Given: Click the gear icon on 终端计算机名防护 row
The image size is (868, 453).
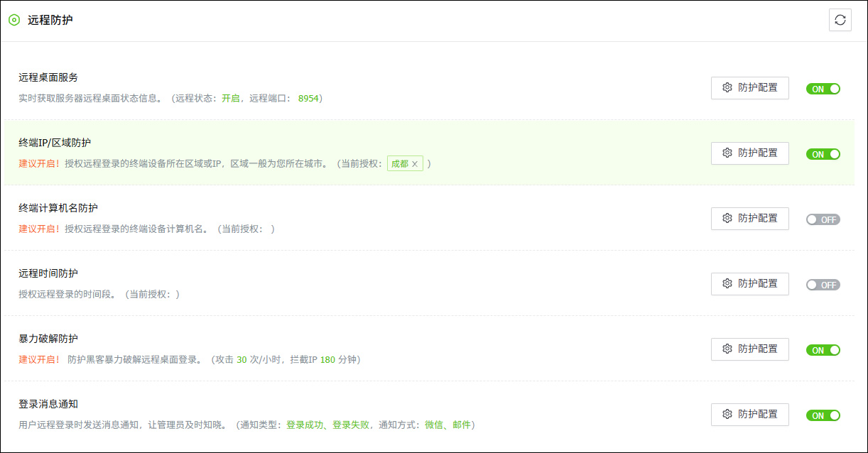Looking at the screenshot, I should 727,218.
